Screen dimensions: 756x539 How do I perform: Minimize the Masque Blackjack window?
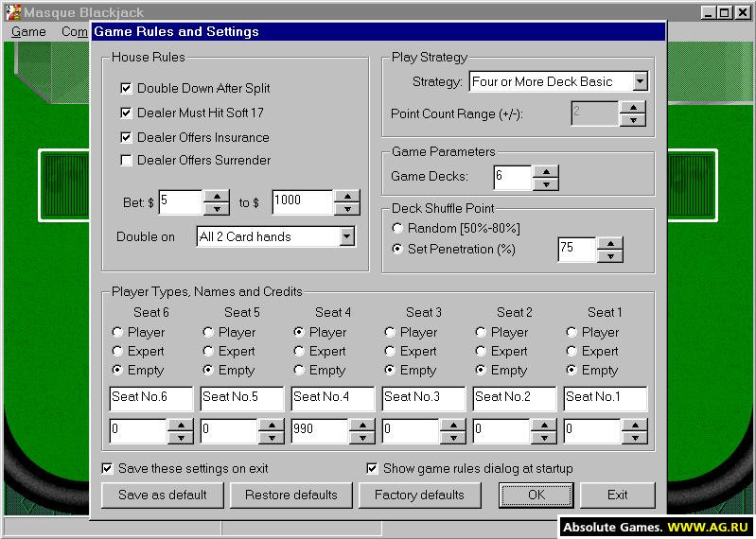[708, 12]
